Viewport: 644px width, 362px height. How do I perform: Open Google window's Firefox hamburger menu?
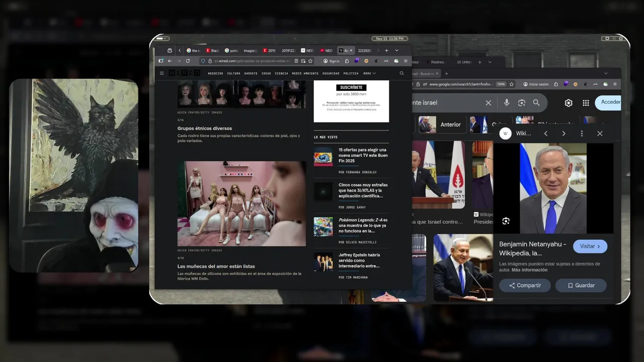pyautogui.click(x=615, y=84)
